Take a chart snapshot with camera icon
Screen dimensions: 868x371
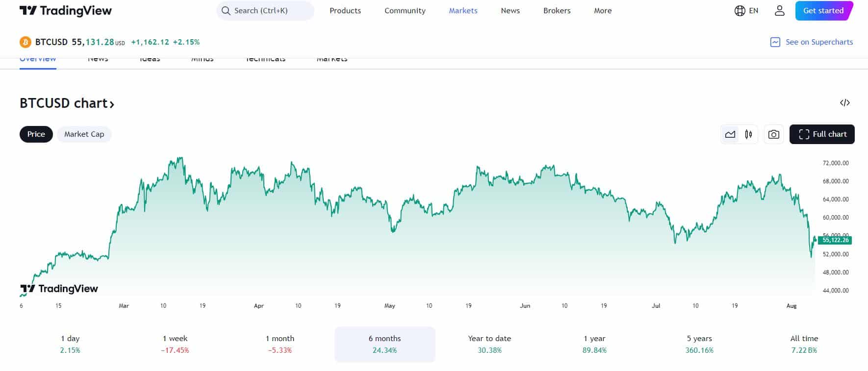[774, 134]
